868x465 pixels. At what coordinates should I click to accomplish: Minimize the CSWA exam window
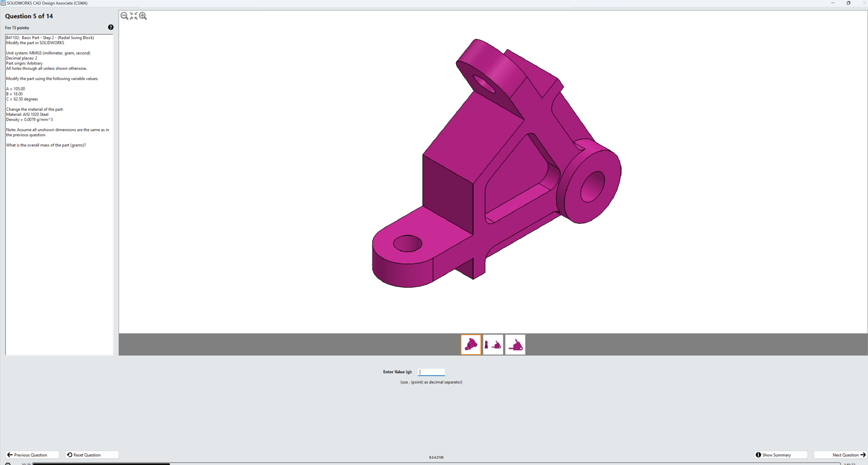coord(833,3)
